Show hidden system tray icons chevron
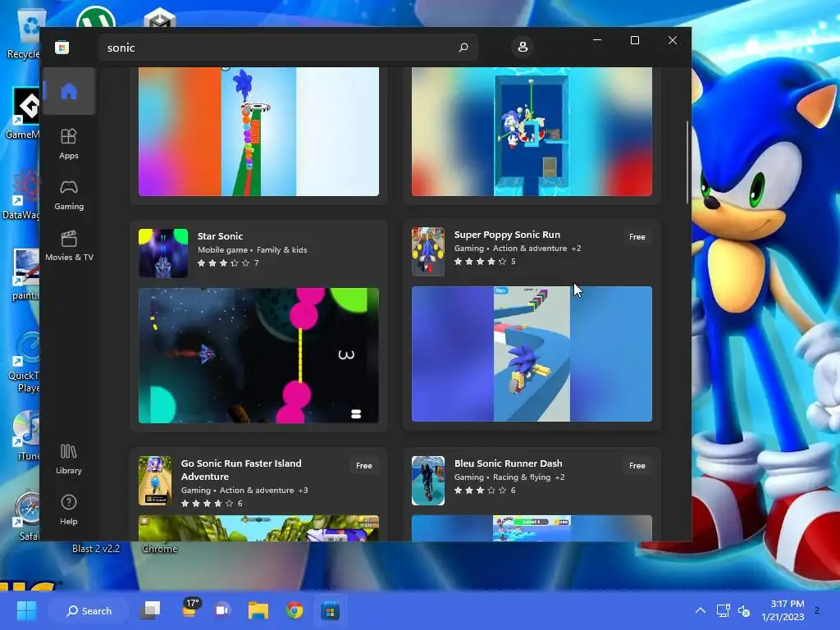This screenshot has height=630, width=840. coord(701,610)
